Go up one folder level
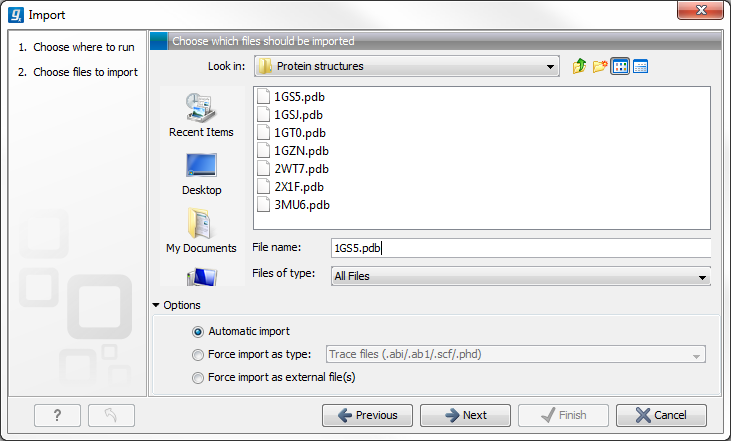The height and width of the screenshot is (441, 731). click(x=579, y=66)
